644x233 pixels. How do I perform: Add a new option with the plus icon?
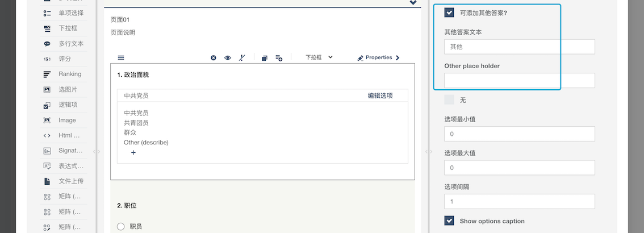[133, 152]
